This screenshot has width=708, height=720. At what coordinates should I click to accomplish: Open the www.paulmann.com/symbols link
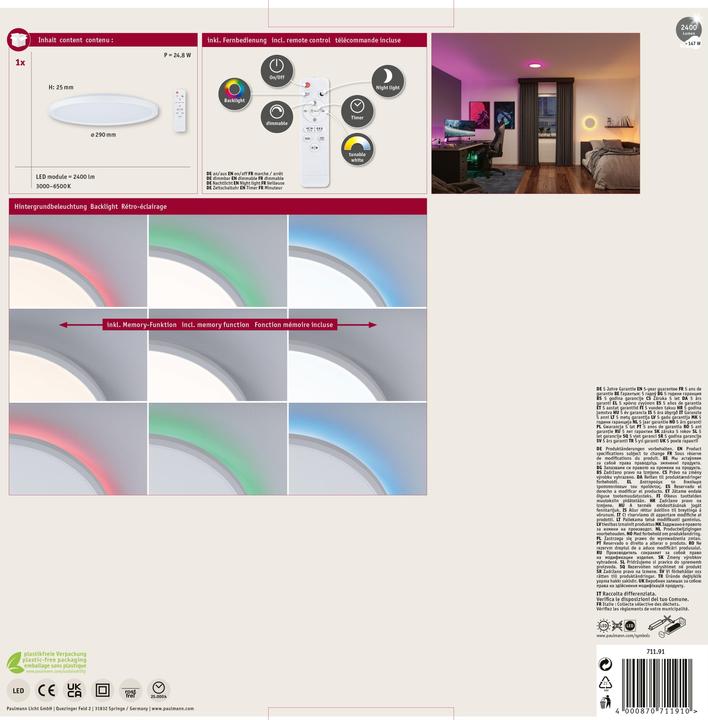623,636
